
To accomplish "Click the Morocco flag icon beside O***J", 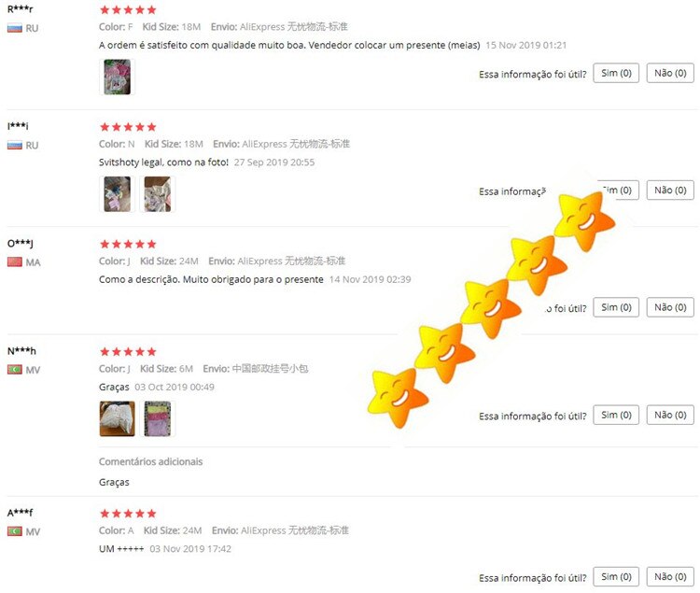I will [x=15, y=262].
